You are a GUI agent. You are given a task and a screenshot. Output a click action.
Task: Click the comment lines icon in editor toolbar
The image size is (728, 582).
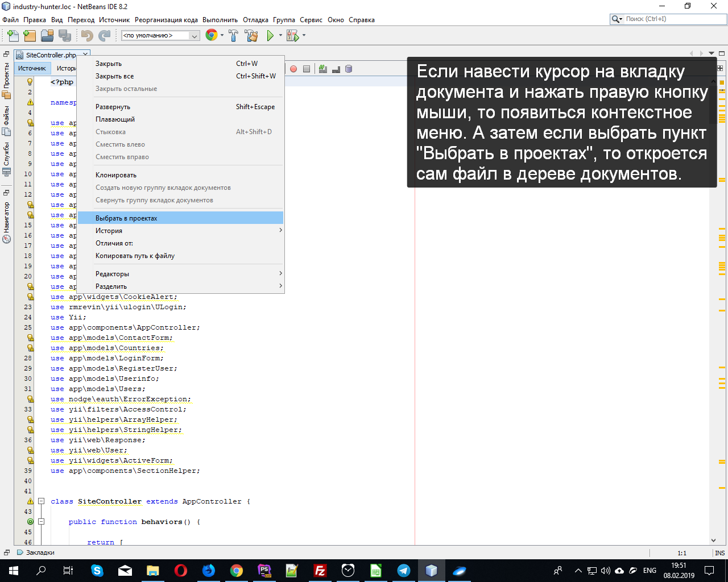[336, 69]
